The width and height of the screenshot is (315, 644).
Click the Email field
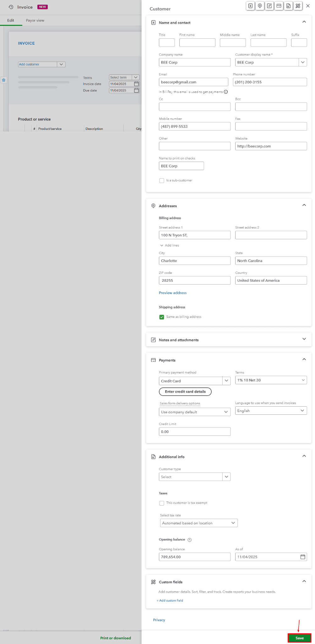193,82
